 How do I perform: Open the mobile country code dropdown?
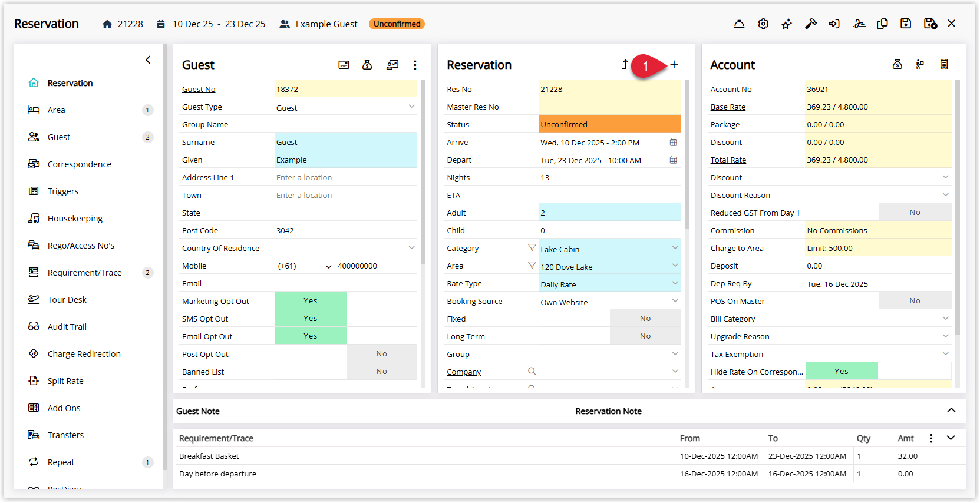329,266
